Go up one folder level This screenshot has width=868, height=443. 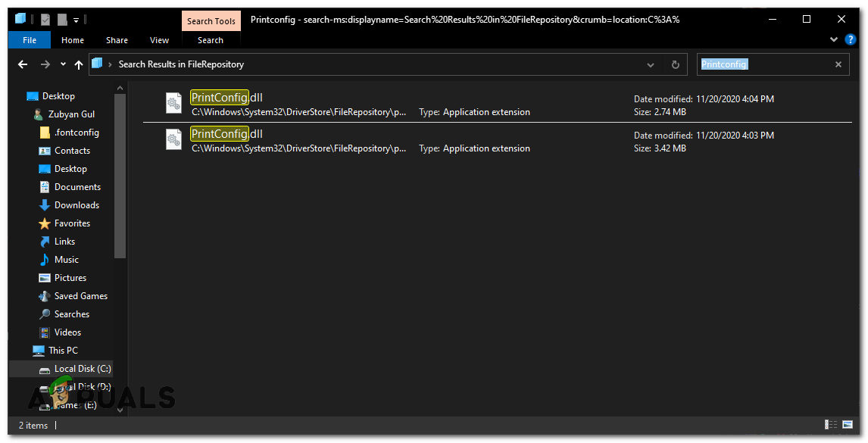[x=79, y=64]
